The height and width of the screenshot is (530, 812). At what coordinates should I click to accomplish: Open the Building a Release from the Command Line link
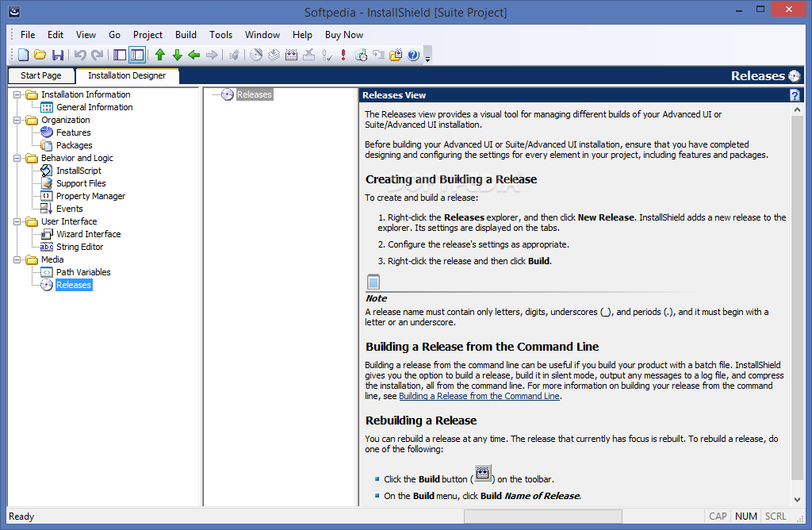click(479, 396)
